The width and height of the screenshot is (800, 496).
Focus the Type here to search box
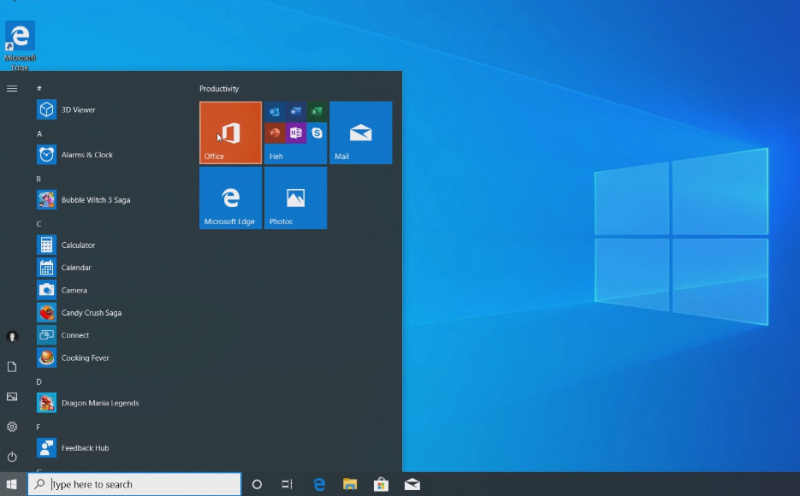click(x=134, y=484)
